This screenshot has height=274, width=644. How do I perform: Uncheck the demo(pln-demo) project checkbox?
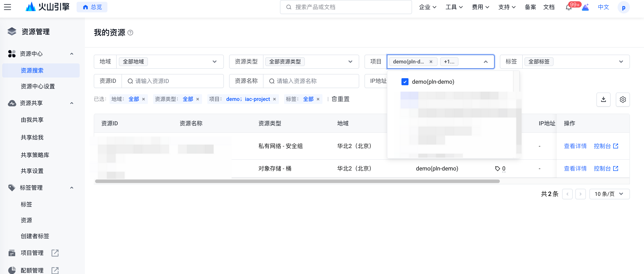(405, 81)
